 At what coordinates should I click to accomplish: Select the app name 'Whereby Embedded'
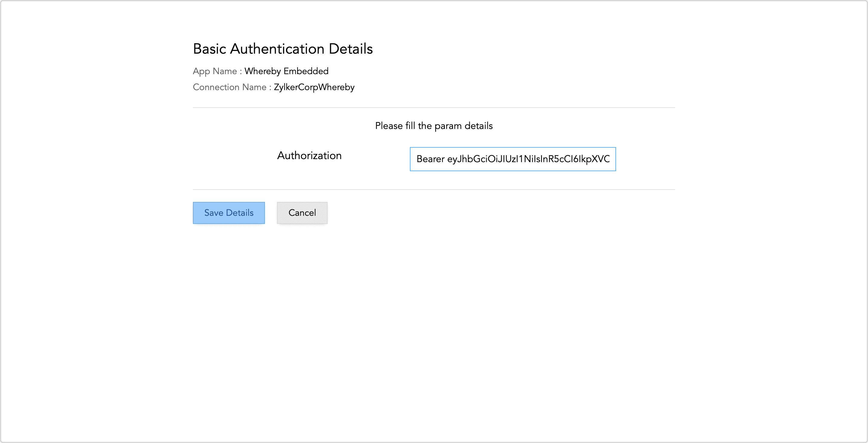tap(286, 71)
